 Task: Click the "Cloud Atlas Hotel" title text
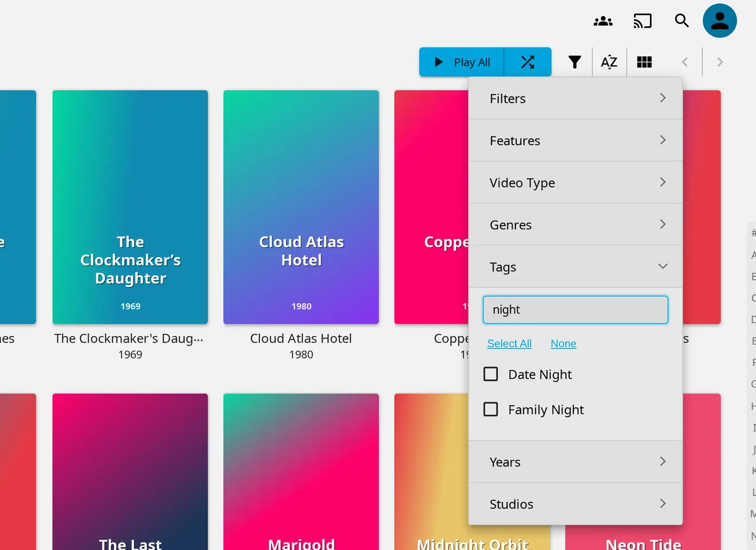click(x=301, y=339)
